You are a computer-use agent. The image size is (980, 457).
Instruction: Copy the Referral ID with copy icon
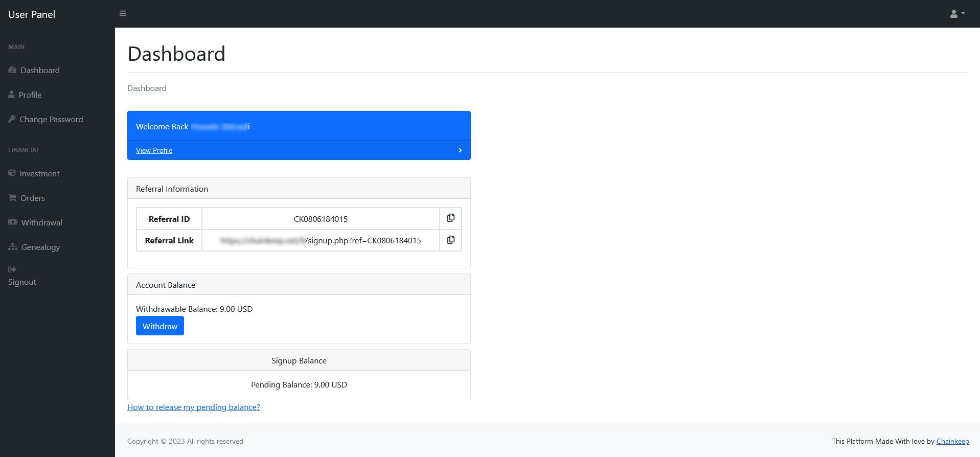pyautogui.click(x=450, y=218)
